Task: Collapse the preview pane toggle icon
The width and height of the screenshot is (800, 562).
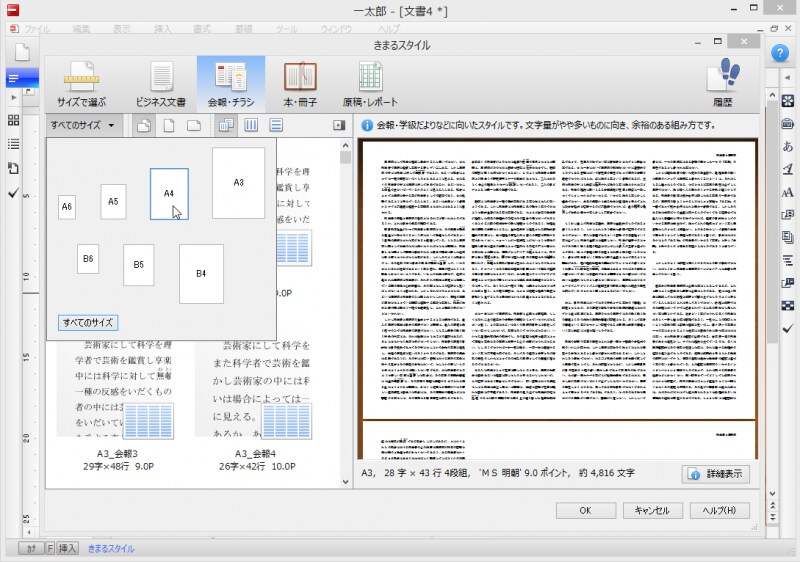Action: pos(339,125)
